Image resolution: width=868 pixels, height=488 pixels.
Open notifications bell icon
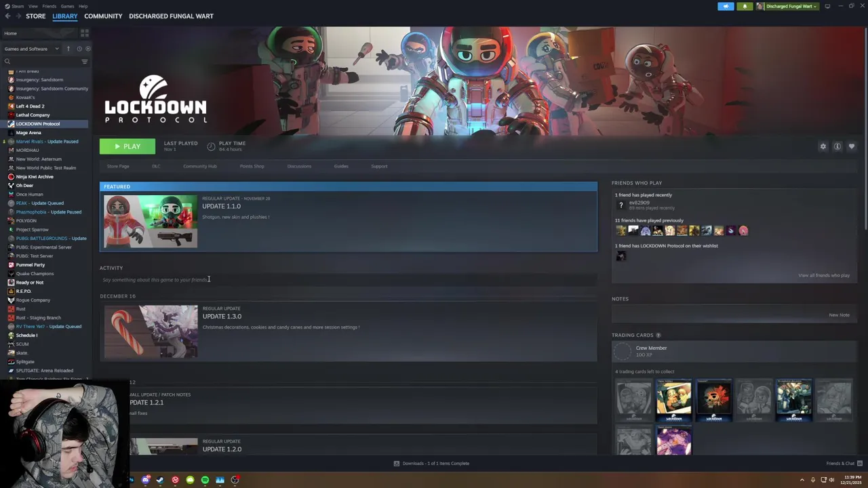[745, 6]
